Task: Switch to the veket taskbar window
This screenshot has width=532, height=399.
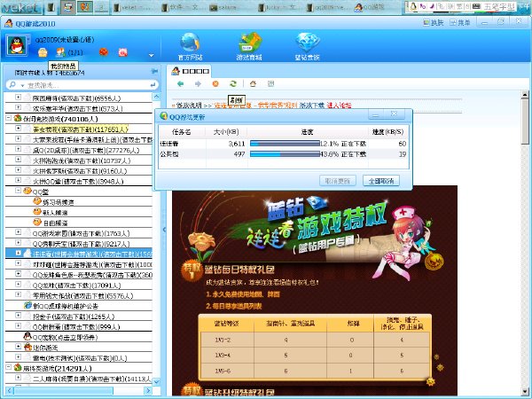Action: click(133, 7)
